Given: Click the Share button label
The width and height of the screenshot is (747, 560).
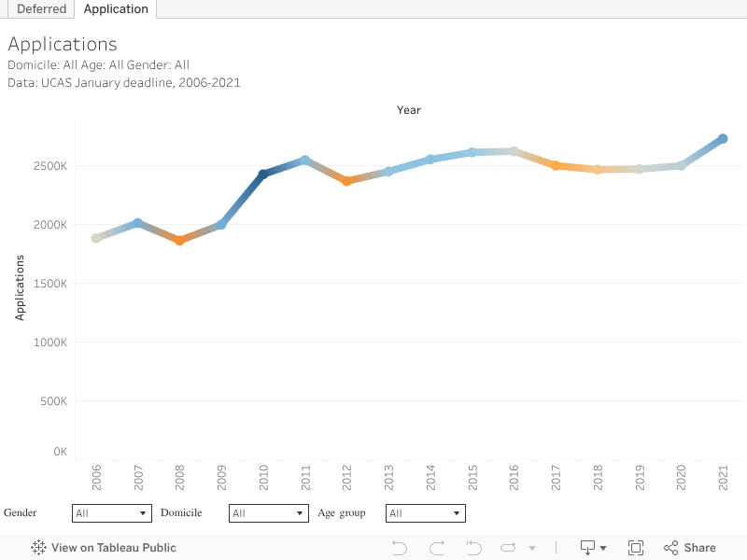Looking at the screenshot, I should pyautogui.click(x=699, y=548).
